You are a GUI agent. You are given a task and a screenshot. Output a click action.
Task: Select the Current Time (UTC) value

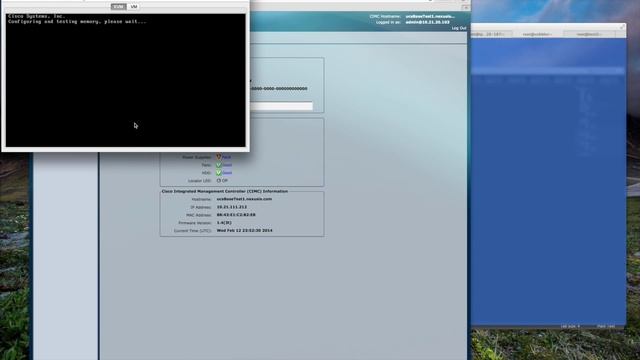[244, 230]
